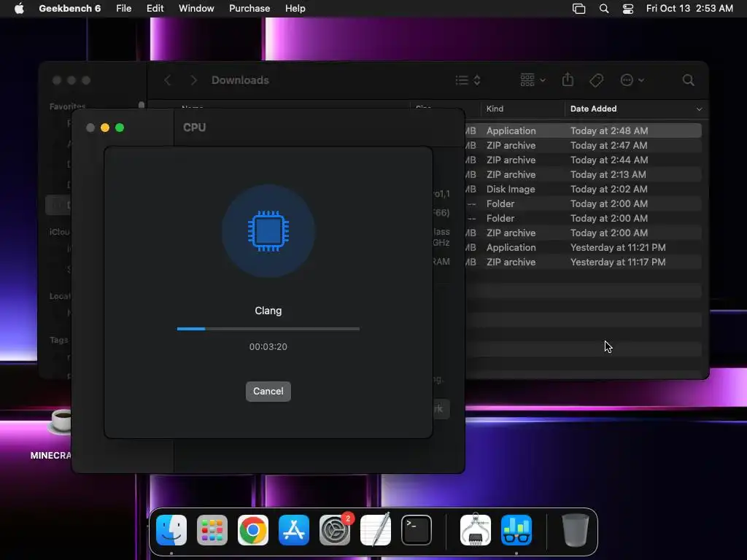Image resolution: width=747 pixels, height=560 pixels.
Task: Click the Finder Share icon
Action: click(568, 79)
